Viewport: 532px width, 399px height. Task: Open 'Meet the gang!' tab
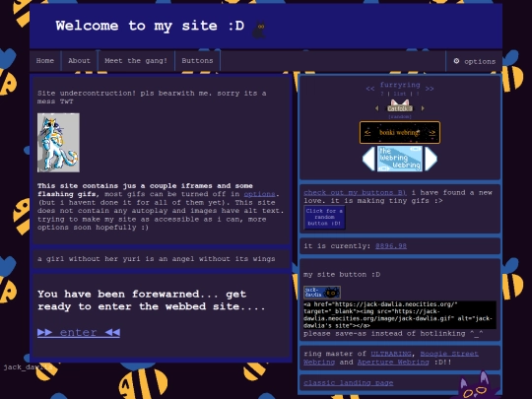(136, 61)
